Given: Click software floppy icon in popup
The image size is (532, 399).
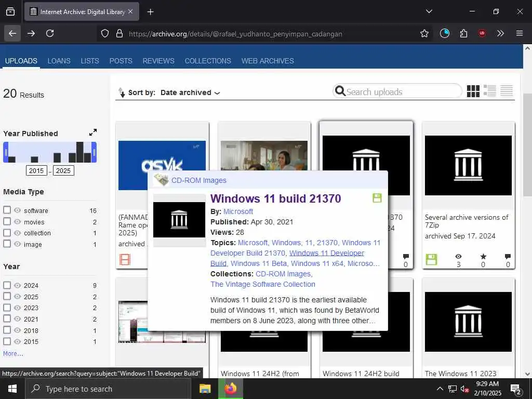Looking at the screenshot, I should pyautogui.click(x=377, y=198).
